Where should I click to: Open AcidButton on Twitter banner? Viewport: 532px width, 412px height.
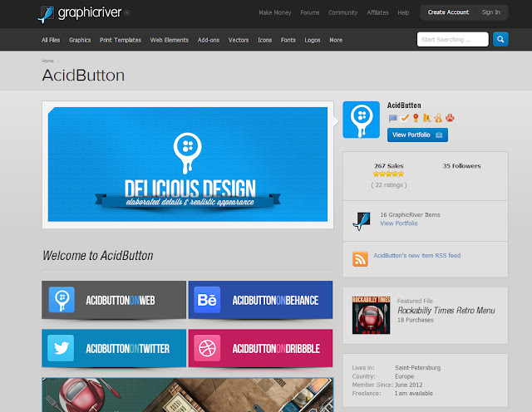(114, 348)
